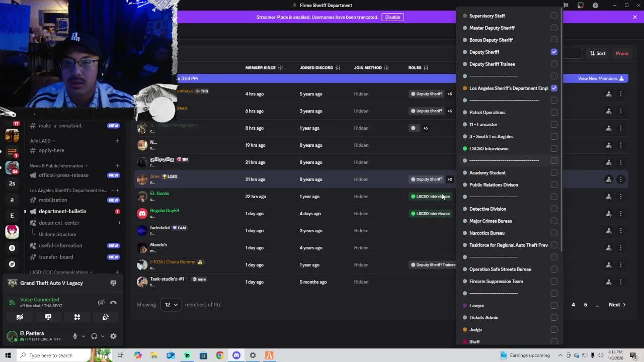Mute the microphone icon

pyautogui.click(x=75, y=336)
